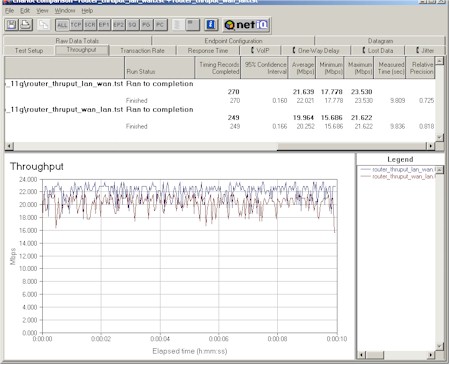The height and width of the screenshot is (365, 450).
Task: Open the Help menu
Action: (x=87, y=11)
